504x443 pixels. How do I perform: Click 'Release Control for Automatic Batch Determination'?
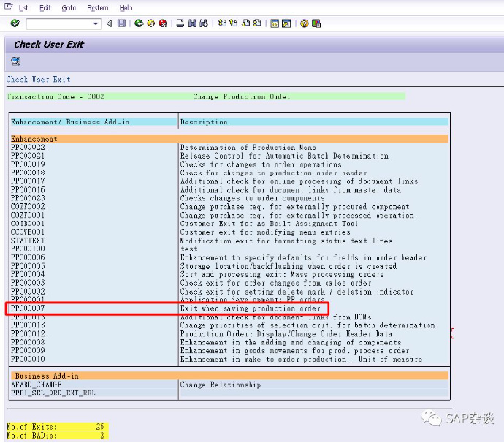pyautogui.click(x=284, y=156)
